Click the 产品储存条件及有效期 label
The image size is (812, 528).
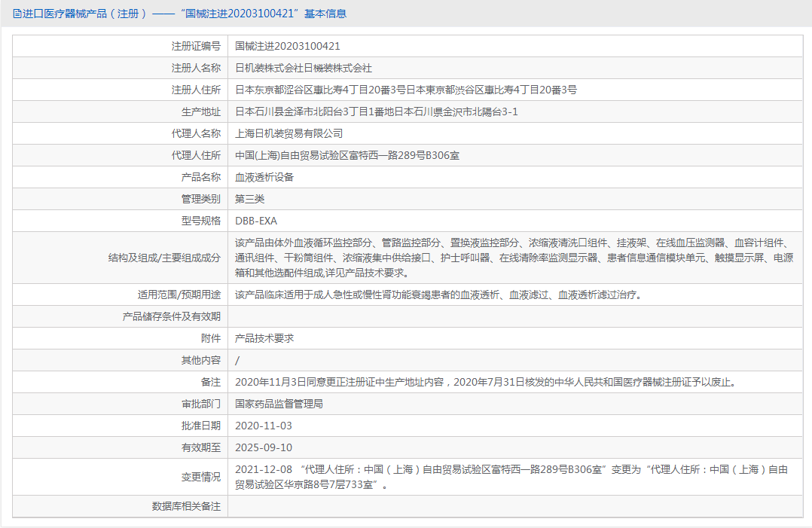(x=172, y=316)
